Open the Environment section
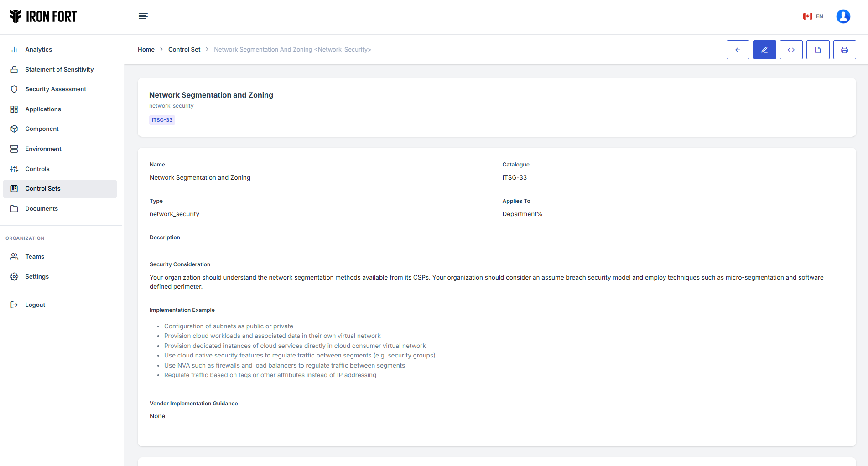The height and width of the screenshot is (466, 868). point(43,149)
